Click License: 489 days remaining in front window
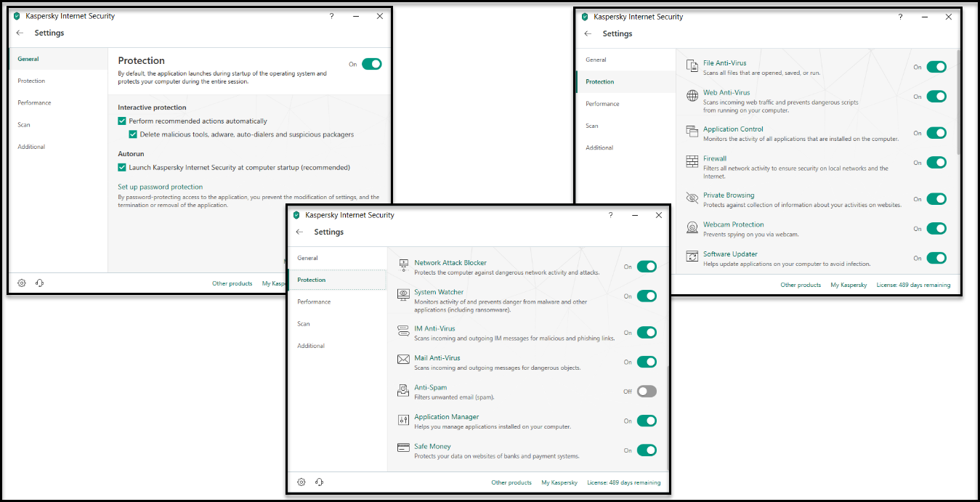 tap(624, 482)
